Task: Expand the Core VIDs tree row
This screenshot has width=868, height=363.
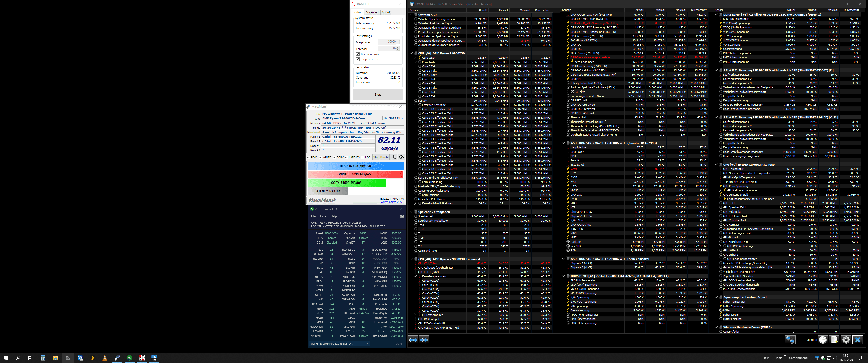Action: 415,57
